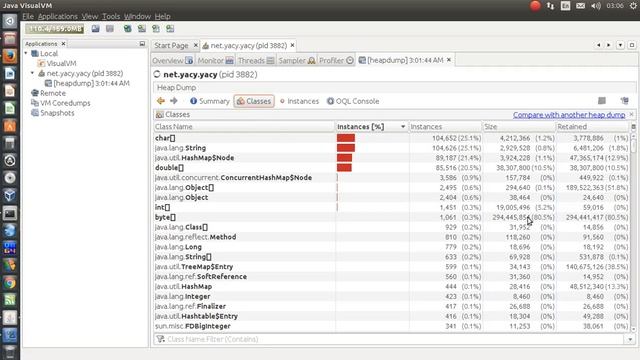Maximize the editor window area
Screen dimensions: 640x360
pos(632,45)
